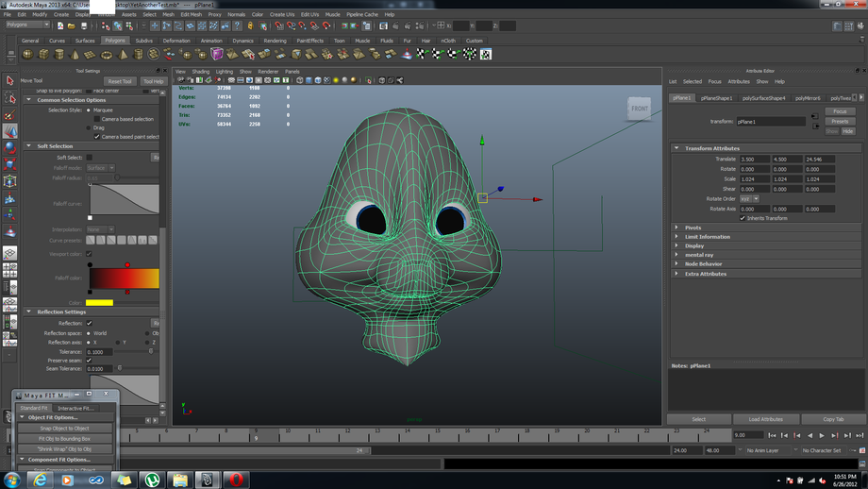This screenshot has height=489, width=868.
Task: Choose the Select tool arrow in toolbox
Action: coord(9,80)
